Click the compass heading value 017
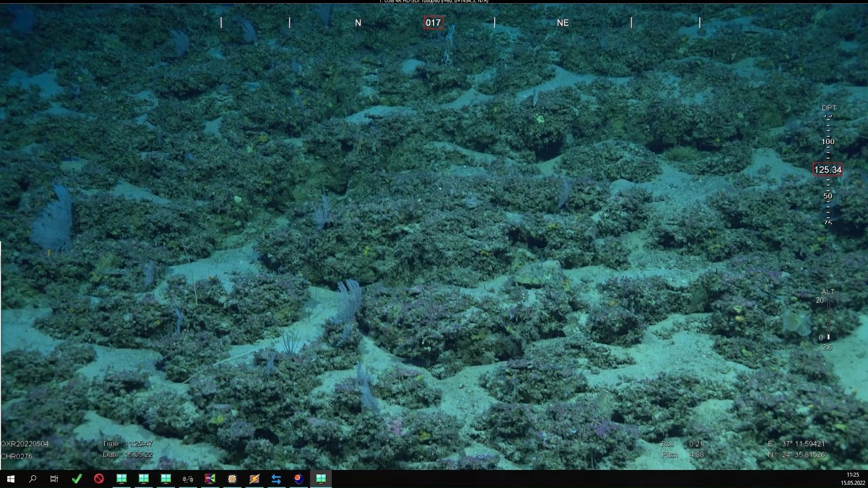868x488 pixels. [433, 23]
